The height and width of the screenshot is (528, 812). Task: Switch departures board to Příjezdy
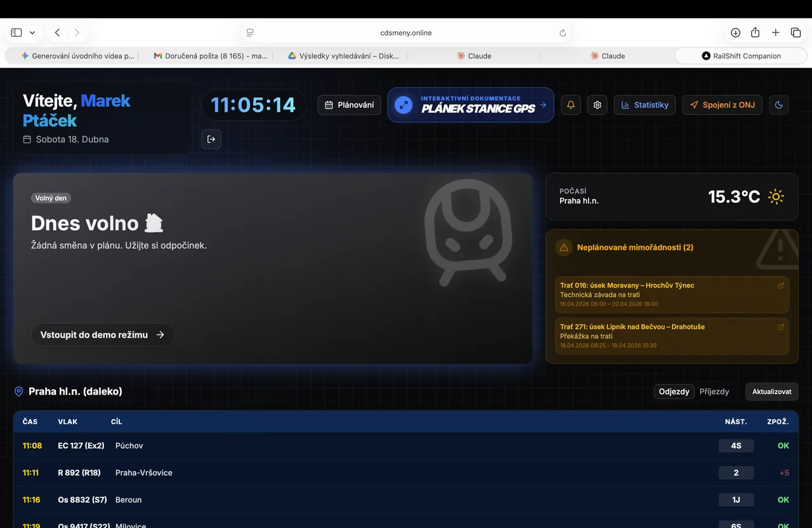point(714,392)
